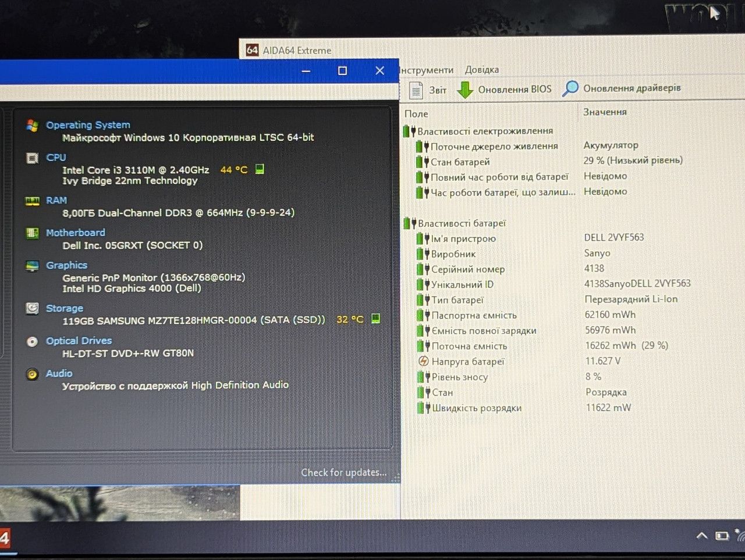Open the Audio section link
This screenshot has height=560, width=745.
pyautogui.click(x=59, y=373)
